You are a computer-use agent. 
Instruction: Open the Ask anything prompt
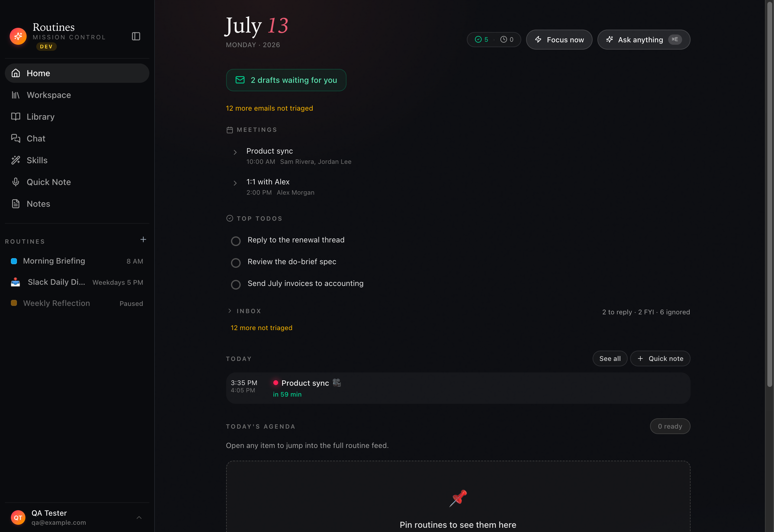click(x=643, y=40)
